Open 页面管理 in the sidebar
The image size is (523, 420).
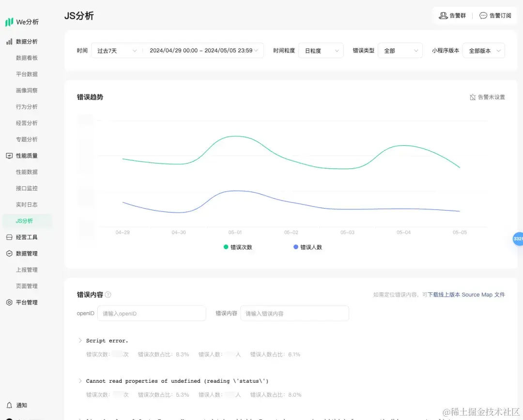(27, 286)
